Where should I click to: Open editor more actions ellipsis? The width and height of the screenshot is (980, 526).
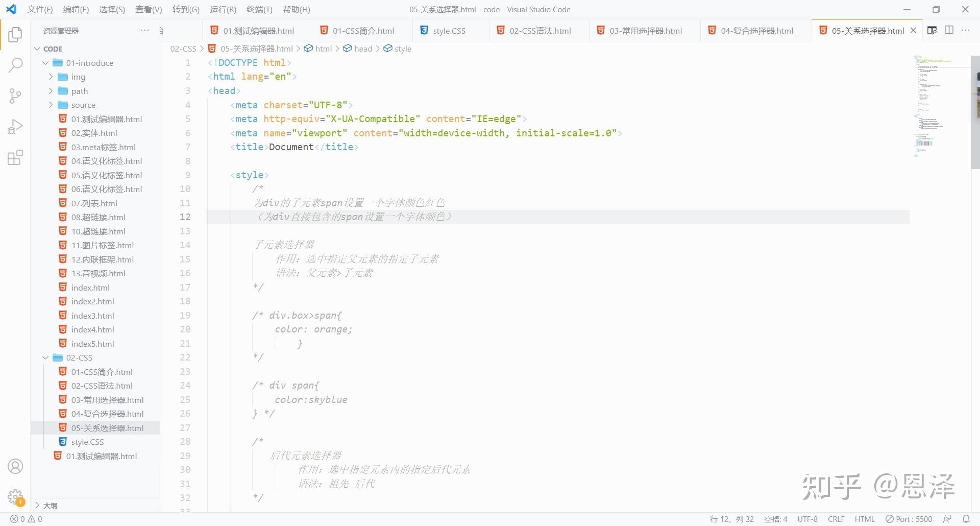coord(966,31)
